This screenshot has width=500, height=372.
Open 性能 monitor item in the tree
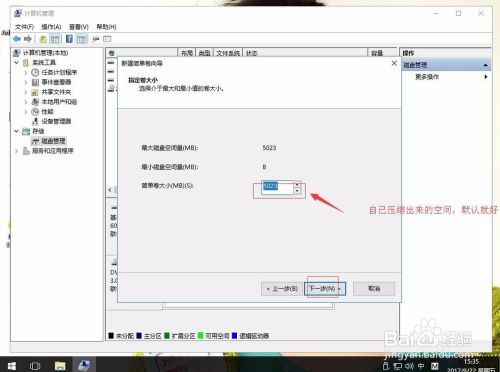47,111
